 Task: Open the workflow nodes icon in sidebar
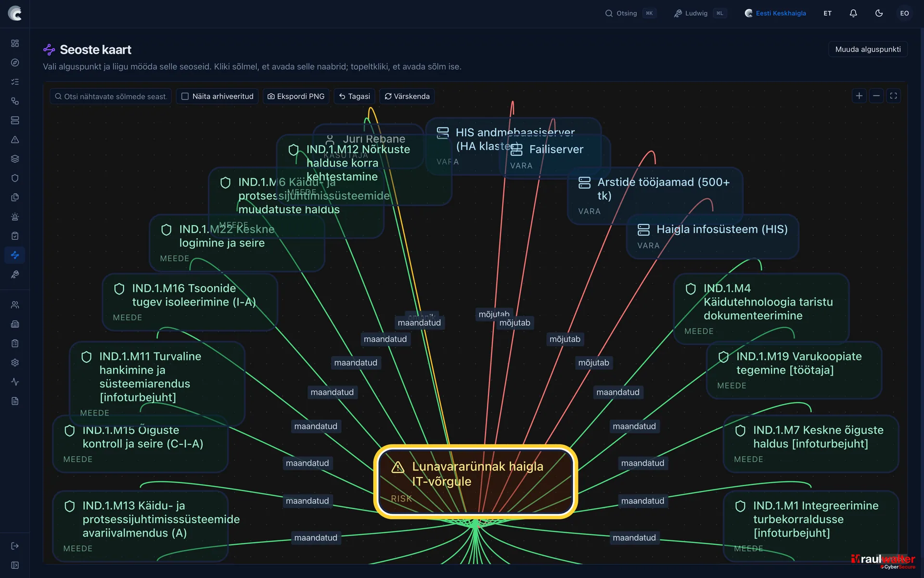click(15, 101)
